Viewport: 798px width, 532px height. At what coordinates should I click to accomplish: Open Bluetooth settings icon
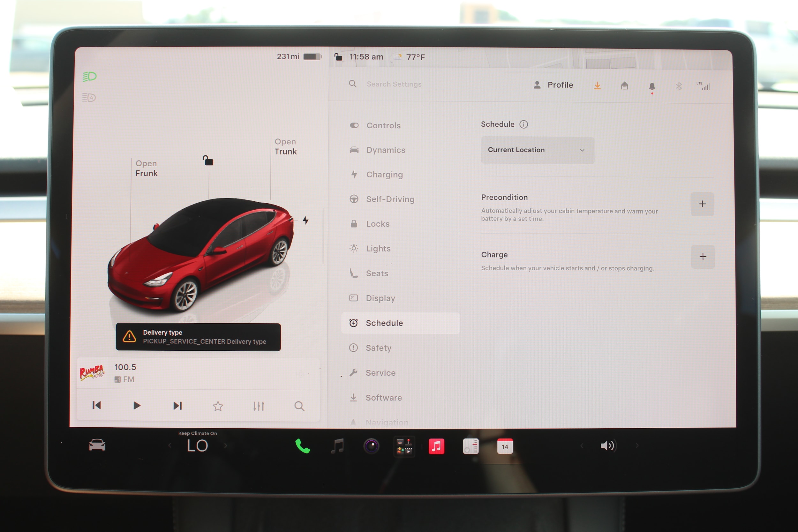[x=679, y=86]
